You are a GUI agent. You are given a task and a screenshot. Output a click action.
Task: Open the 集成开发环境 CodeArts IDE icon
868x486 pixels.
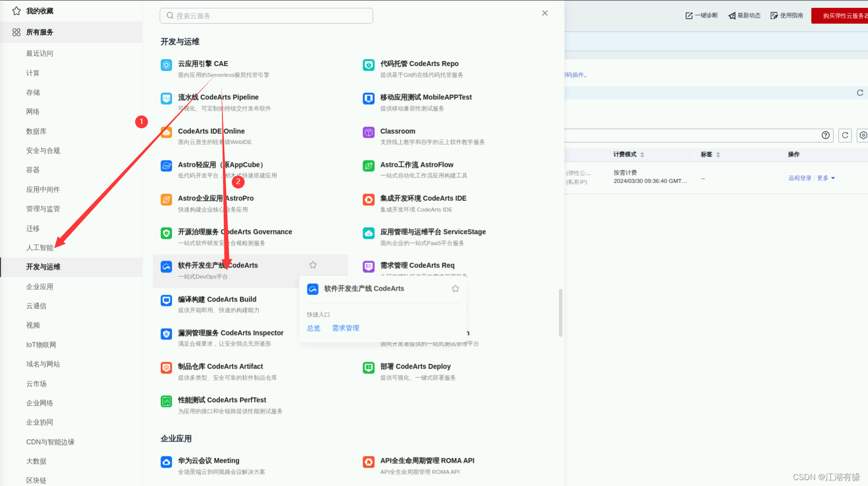point(369,199)
